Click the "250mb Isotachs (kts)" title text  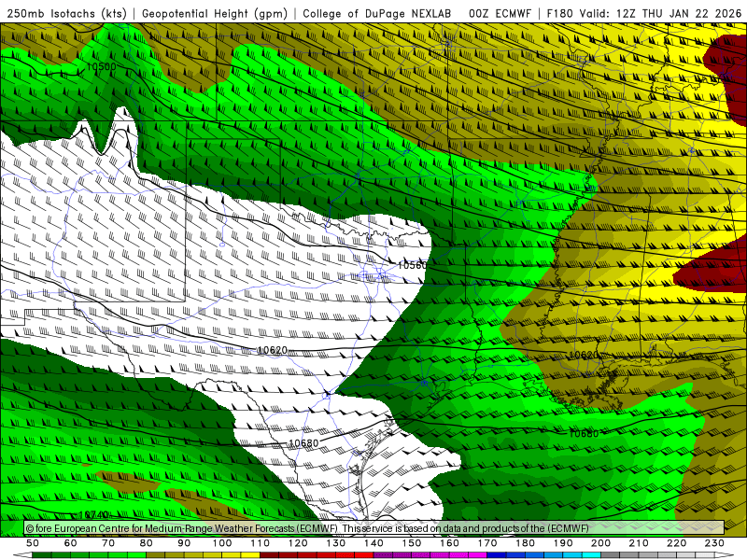tap(66, 13)
